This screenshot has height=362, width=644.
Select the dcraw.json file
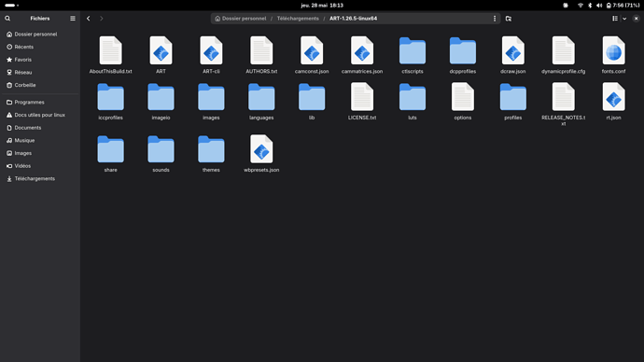(513, 55)
